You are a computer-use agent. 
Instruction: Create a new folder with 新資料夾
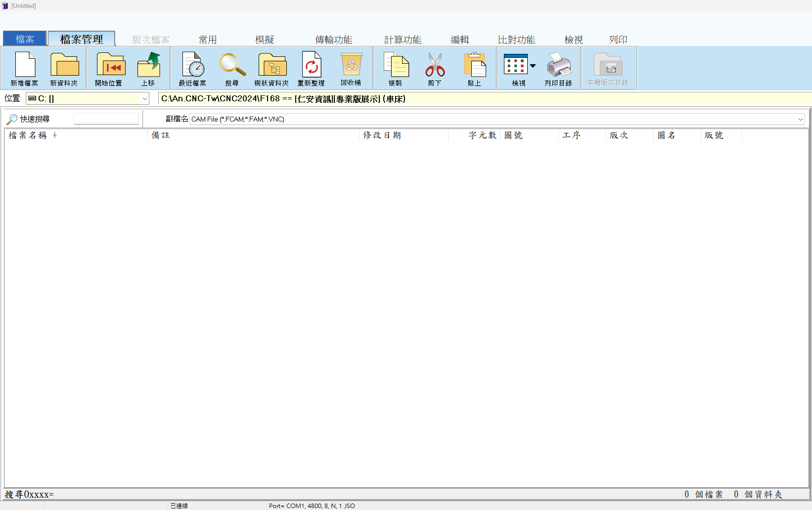[64, 68]
